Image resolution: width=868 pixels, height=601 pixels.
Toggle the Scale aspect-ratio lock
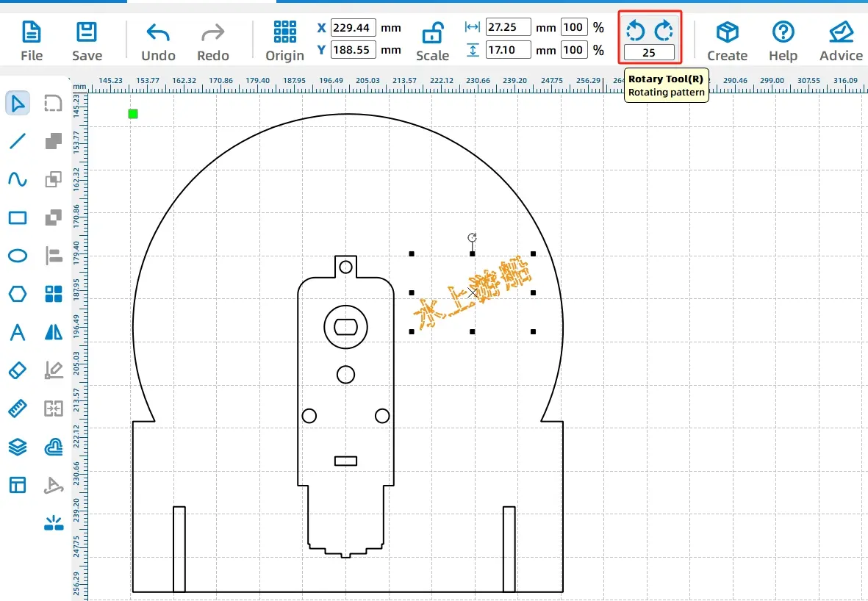pos(432,41)
